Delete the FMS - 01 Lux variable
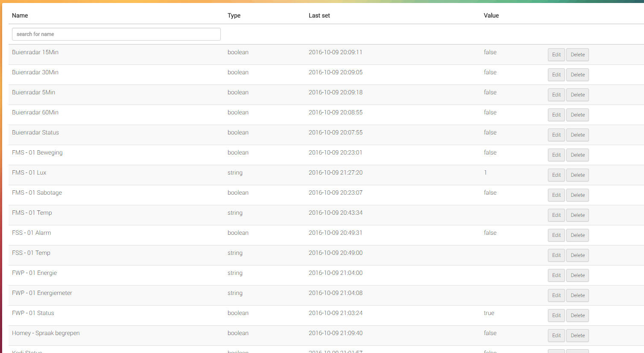This screenshot has height=353, width=644. pyautogui.click(x=578, y=175)
